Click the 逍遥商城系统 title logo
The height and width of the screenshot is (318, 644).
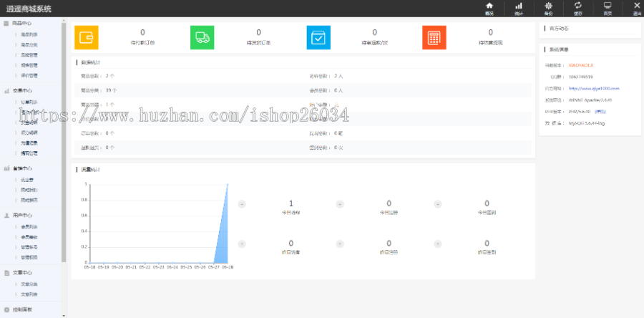(x=29, y=9)
